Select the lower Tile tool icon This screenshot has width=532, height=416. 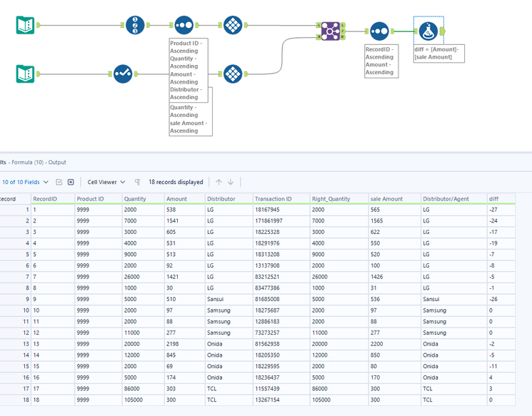pos(233,74)
